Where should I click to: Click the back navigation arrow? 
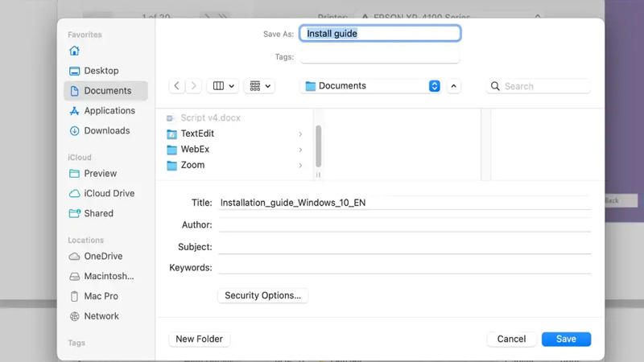[177, 86]
